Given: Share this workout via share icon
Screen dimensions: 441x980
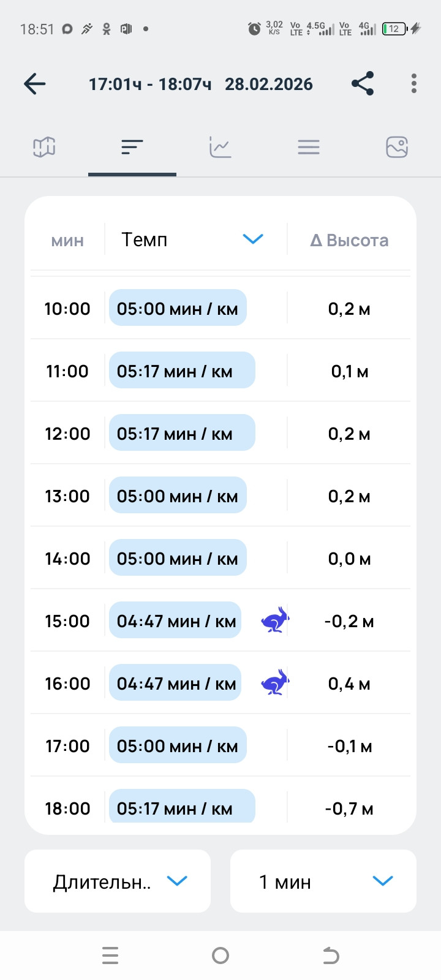Looking at the screenshot, I should (363, 83).
